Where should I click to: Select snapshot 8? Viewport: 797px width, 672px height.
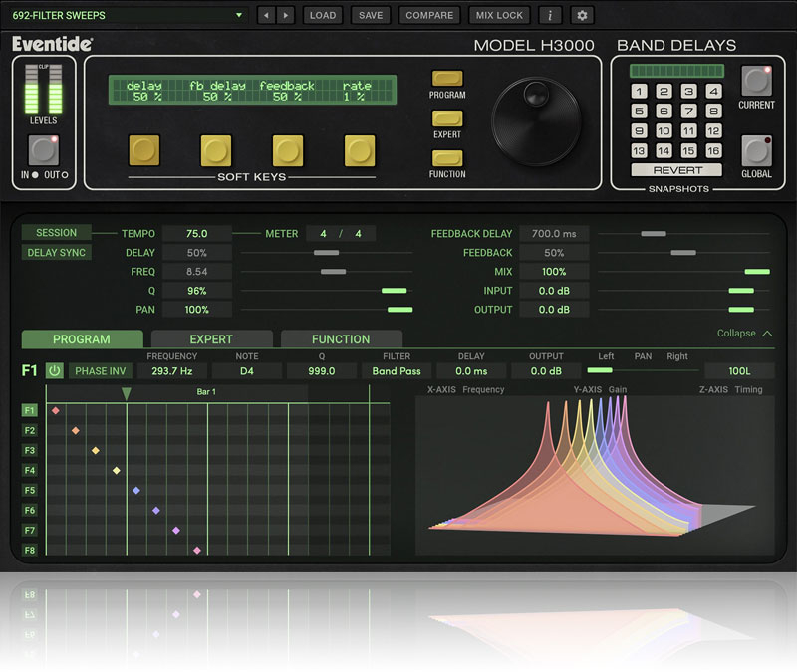click(x=713, y=111)
